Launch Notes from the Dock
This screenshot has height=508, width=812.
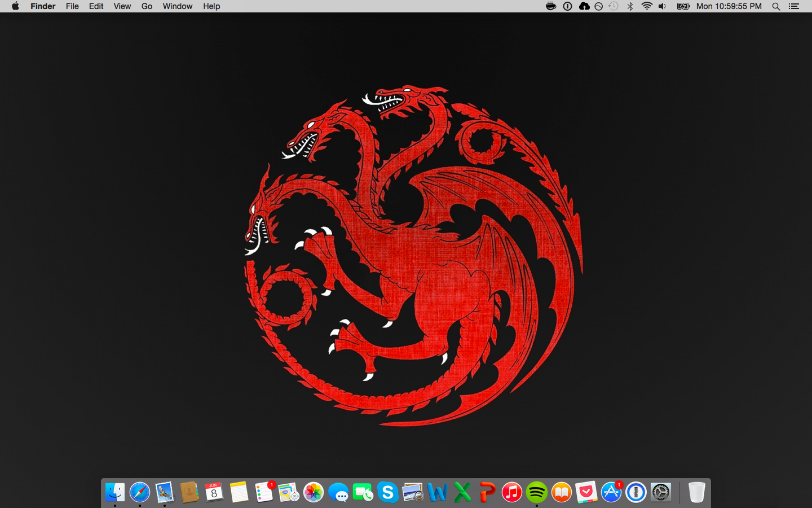(x=239, y=492)
